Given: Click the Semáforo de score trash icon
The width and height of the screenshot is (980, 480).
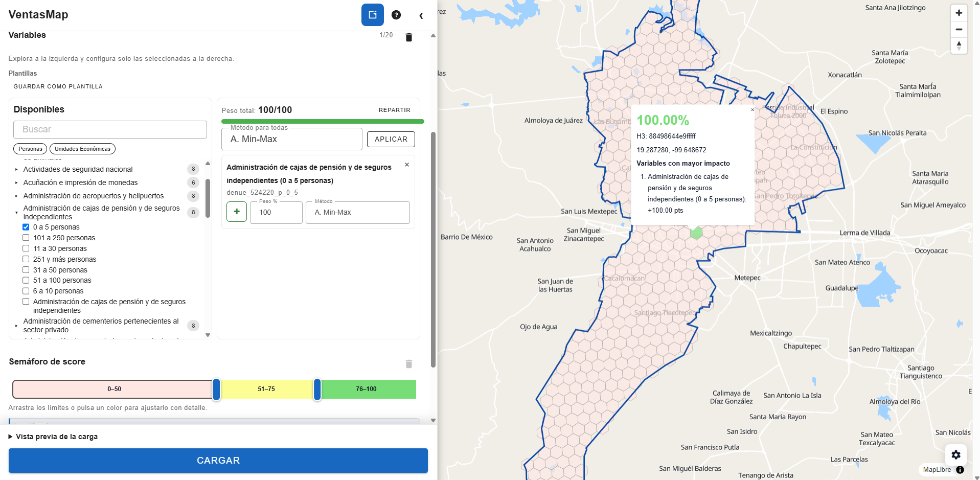Looking at the screenshot, I should click(x=409, y=363).
